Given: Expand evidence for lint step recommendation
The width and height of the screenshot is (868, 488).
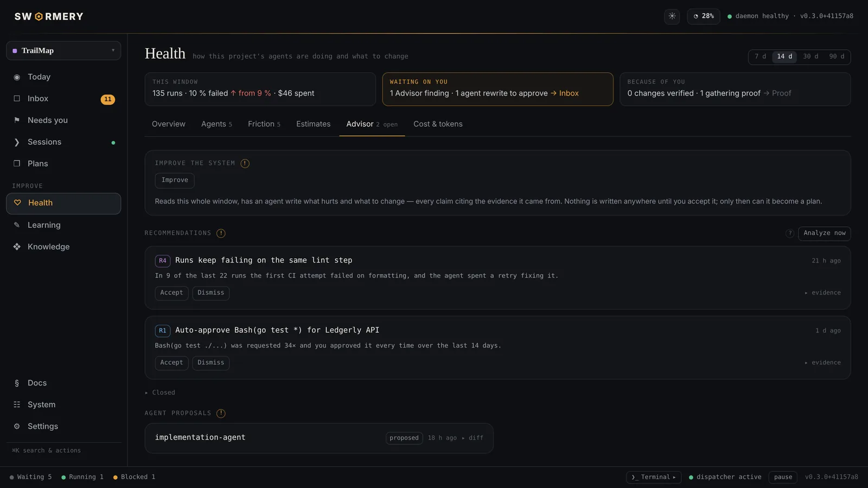Looking at the screenshot, I should [x=822, y=293].
